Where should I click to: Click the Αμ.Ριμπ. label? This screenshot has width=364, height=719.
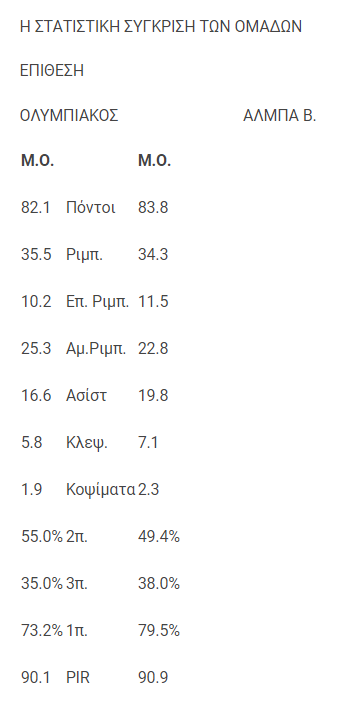(96, 349)
